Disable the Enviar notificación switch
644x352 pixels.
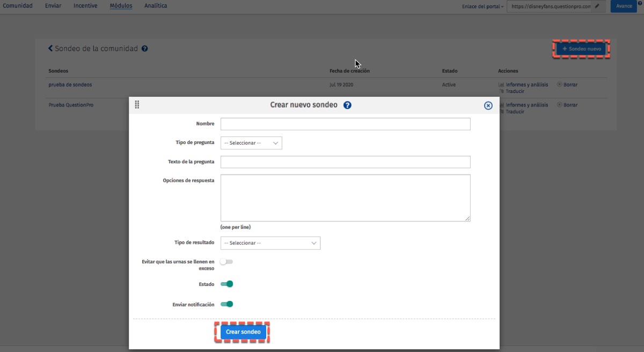coord(227,304)
